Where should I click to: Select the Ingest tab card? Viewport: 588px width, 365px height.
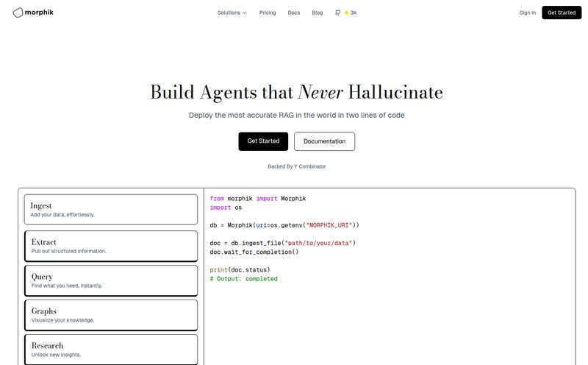(111, 210)
